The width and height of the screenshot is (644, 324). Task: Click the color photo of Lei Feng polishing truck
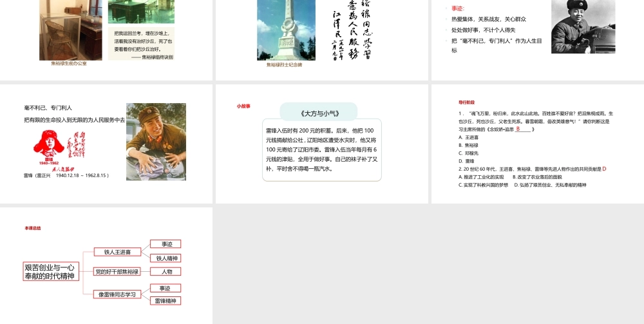click(156, 142)
